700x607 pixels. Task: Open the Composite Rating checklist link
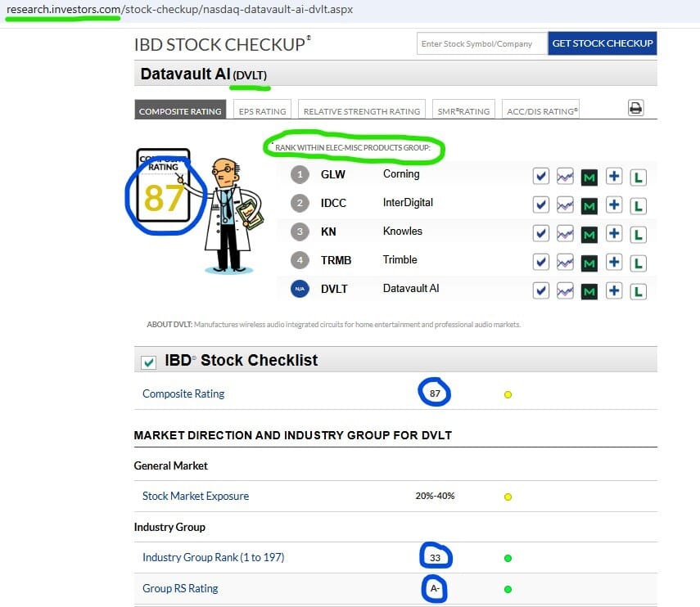tap(183, 393)
